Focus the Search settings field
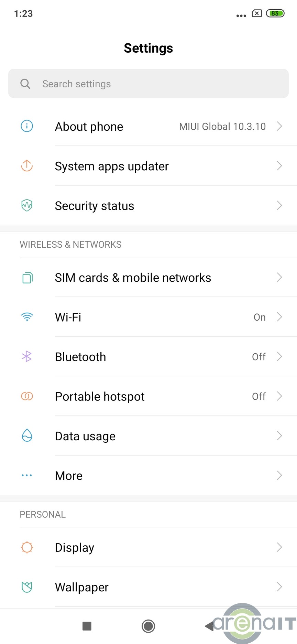The width and height of the screenshot is (297, 644). (x=148, y=84)
